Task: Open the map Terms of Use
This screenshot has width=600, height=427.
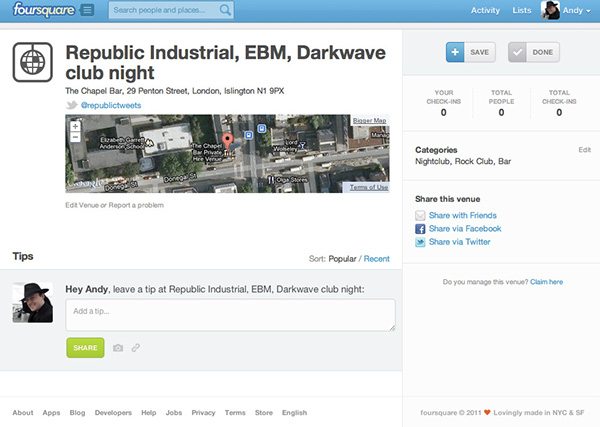Action: click(369, 187)
